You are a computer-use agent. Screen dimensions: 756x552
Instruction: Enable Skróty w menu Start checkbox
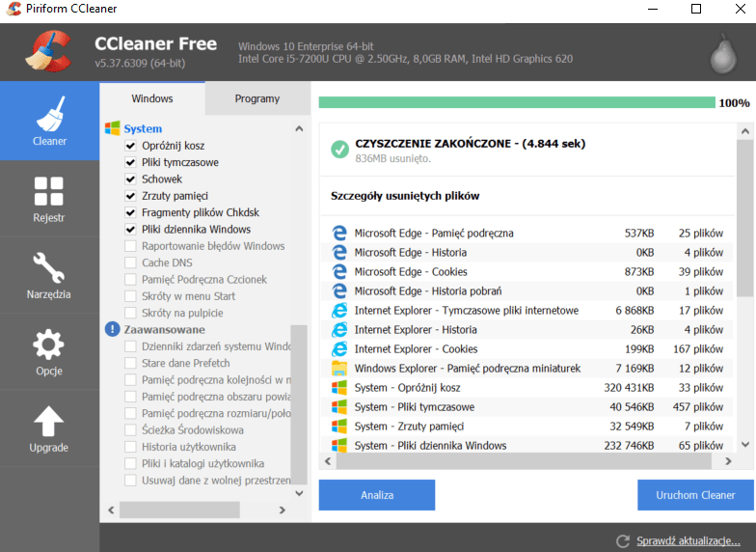click(130, 295)
